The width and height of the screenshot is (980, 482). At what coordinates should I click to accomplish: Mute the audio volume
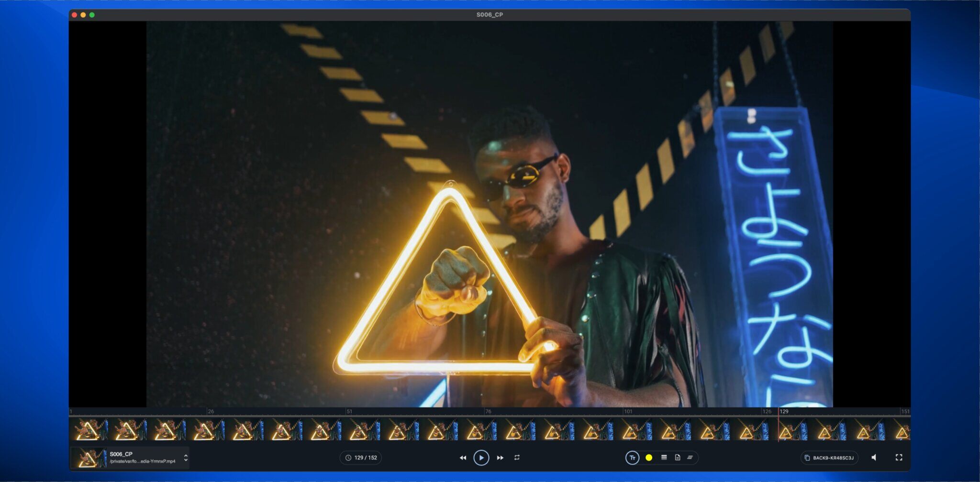pos(874,458)
